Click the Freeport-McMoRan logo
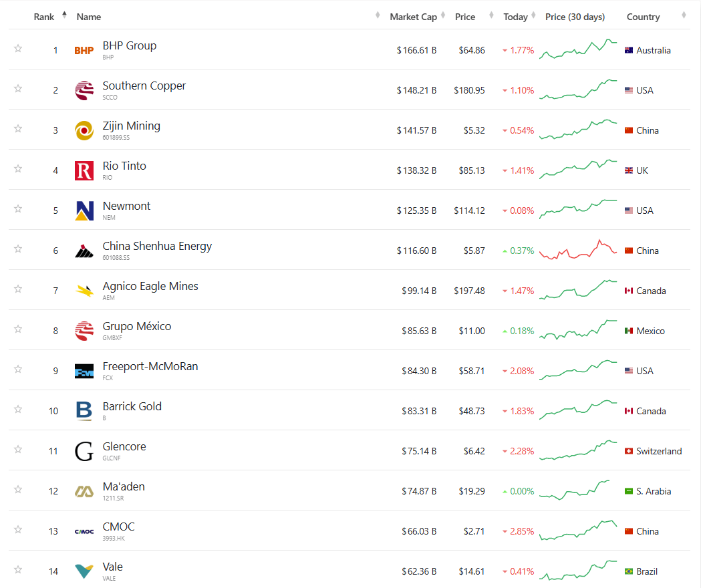701x588 pixels. pyautogui.click(x=83, y=370)
